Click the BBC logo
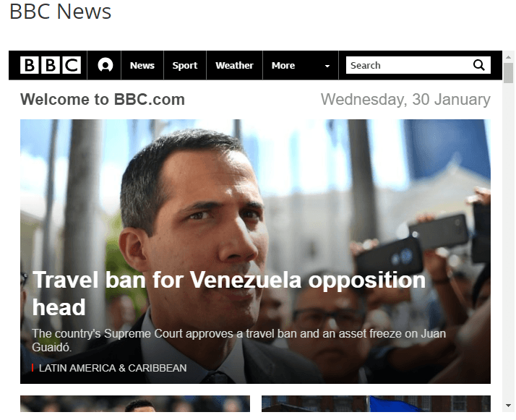This screenshot has height=420, width=516. [51, 65]
